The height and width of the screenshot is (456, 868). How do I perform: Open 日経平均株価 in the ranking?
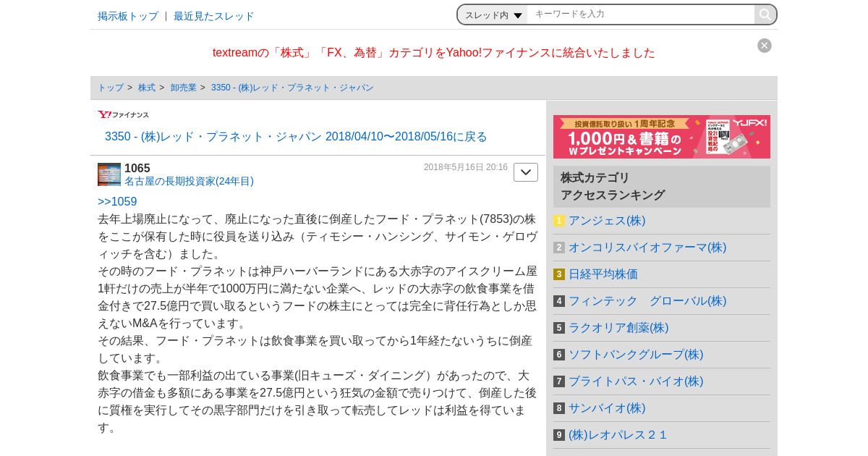603,274
